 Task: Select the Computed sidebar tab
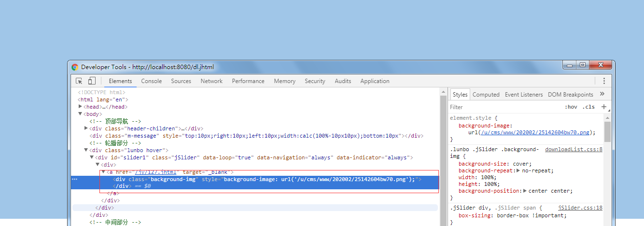(x=486, y=95)
